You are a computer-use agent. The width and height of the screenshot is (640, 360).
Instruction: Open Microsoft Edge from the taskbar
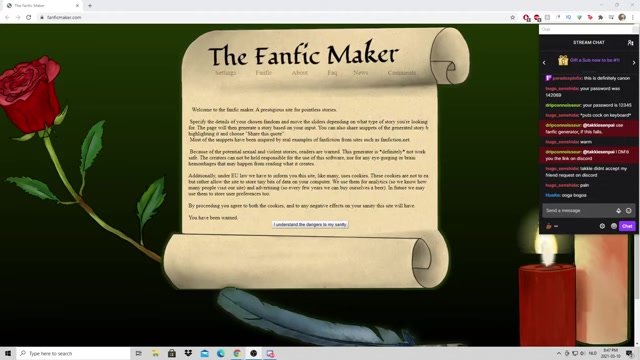221,353
